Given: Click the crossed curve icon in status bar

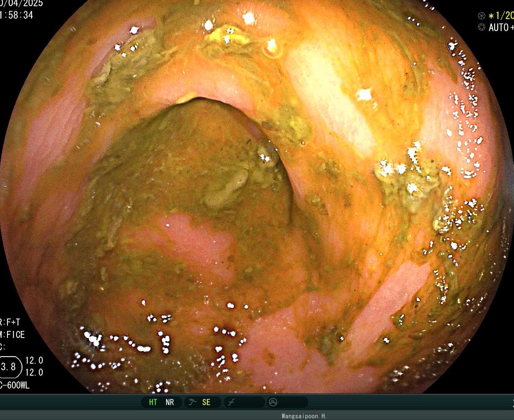Looking at the screenshot, I should [231, 402].
